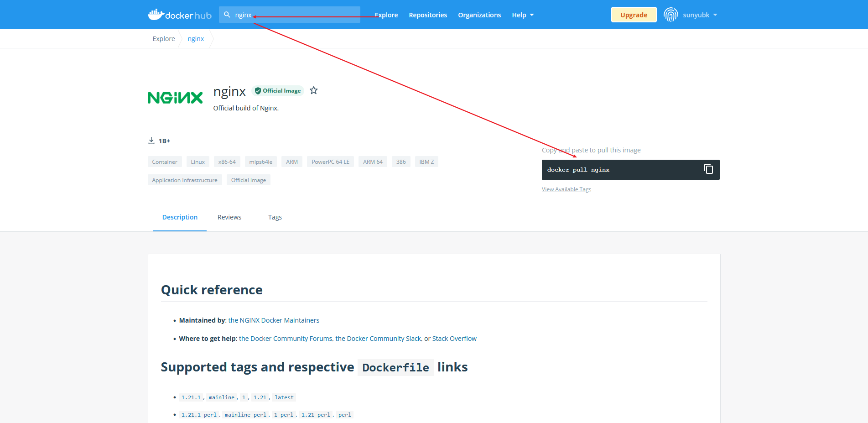Image resolution: width=868 pixels, height=423 pixels.
Task: Open the Repositories menu item
Action: [428, 15]
